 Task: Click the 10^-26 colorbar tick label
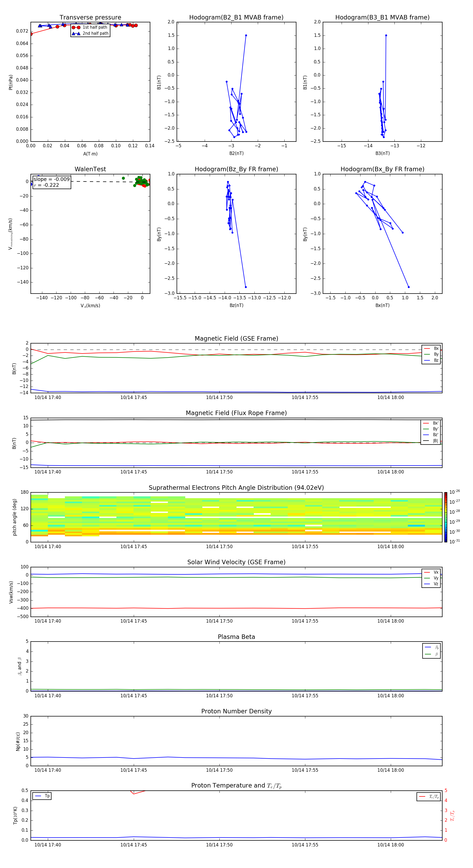click(455, 492)
